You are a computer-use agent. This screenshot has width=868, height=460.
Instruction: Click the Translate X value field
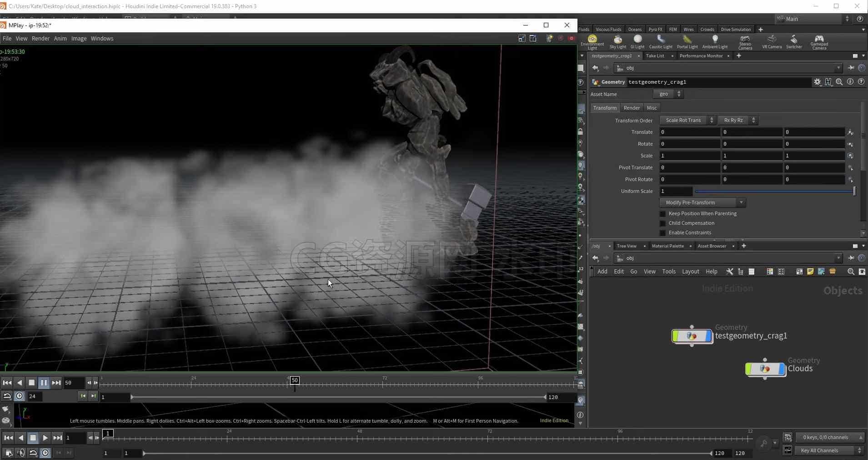(690, 132)
